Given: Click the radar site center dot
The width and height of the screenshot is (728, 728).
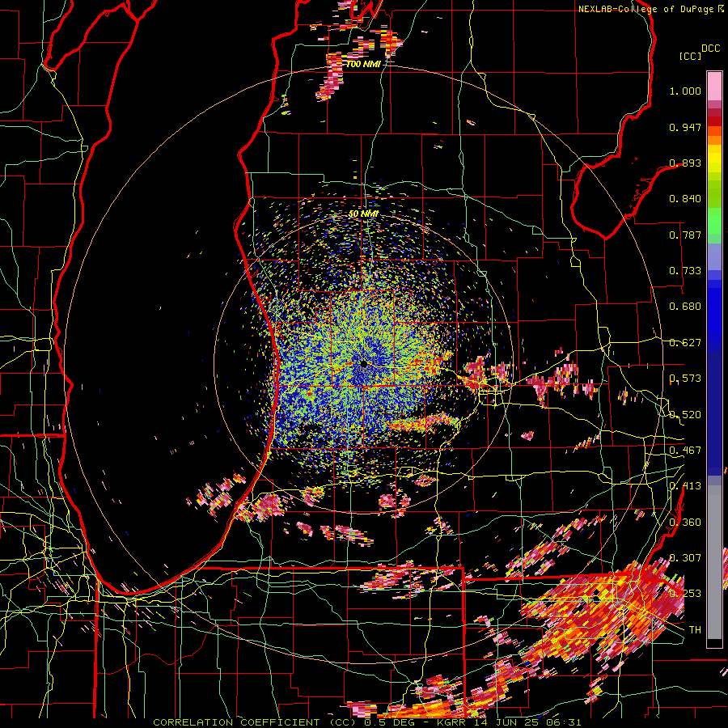Looking at the screenshot, I should pyautogui.click(x=363, y=364).
